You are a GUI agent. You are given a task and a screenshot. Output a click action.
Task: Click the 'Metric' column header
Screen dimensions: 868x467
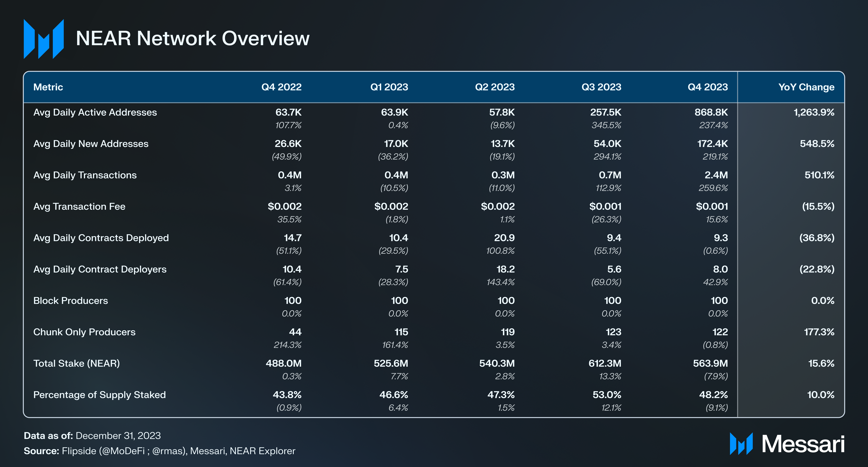(x=48, y=87)
